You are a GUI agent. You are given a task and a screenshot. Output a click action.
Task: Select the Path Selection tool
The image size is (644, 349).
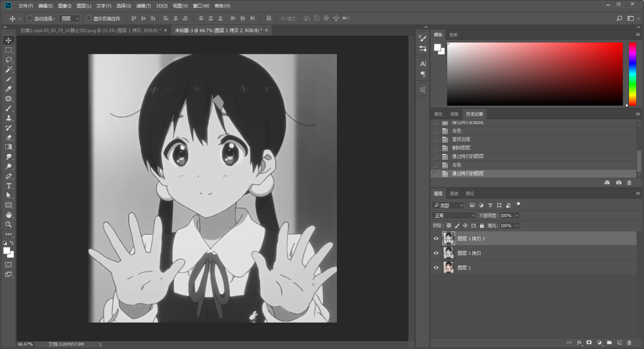coord(8,196)
